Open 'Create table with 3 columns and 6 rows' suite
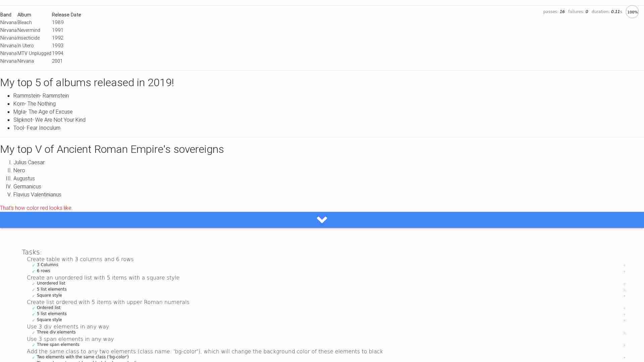The width and height of the screenshot is (644, 362). click(x=80, y=259)
